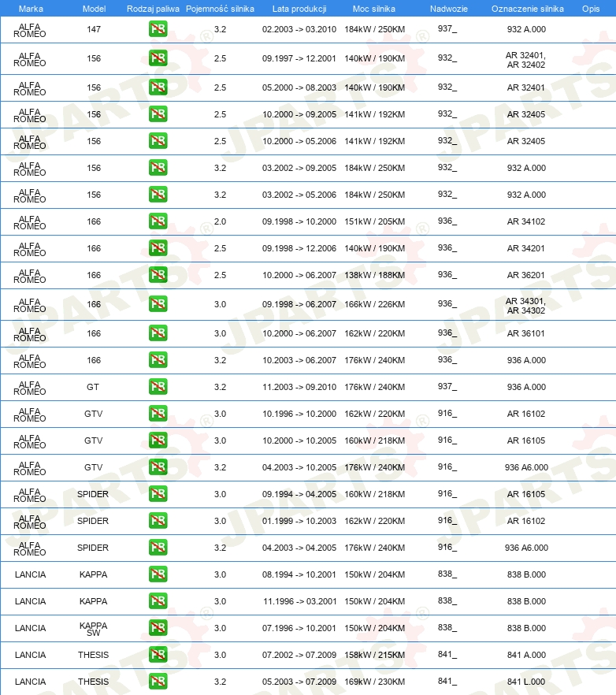Click the petrol fuel icon in the GT row
616x695 pixels.
pyautogui.click(x=158, y=387)
